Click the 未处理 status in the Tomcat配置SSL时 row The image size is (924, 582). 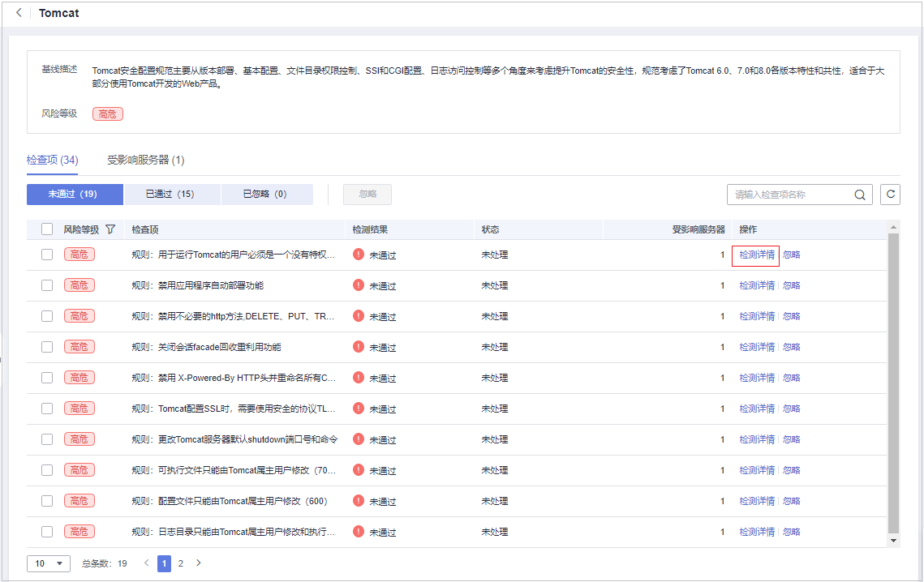(494, 409)
